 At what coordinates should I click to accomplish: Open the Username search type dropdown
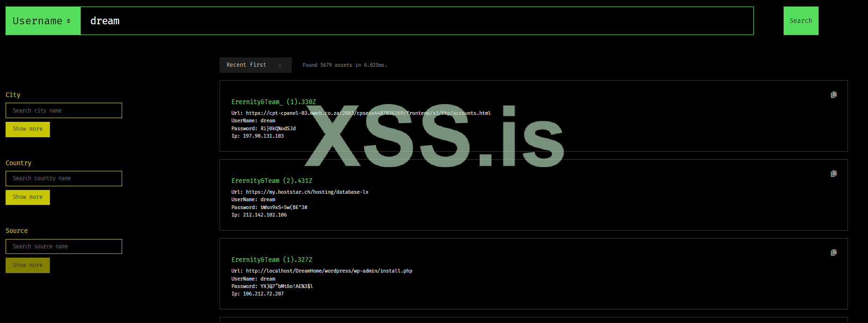pos(43,21)
